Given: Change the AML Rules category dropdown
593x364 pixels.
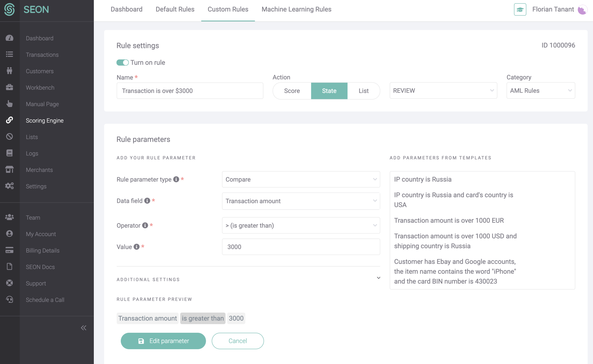Looking at the screenshot, I should pyautogui.click(x=540, y=91).
